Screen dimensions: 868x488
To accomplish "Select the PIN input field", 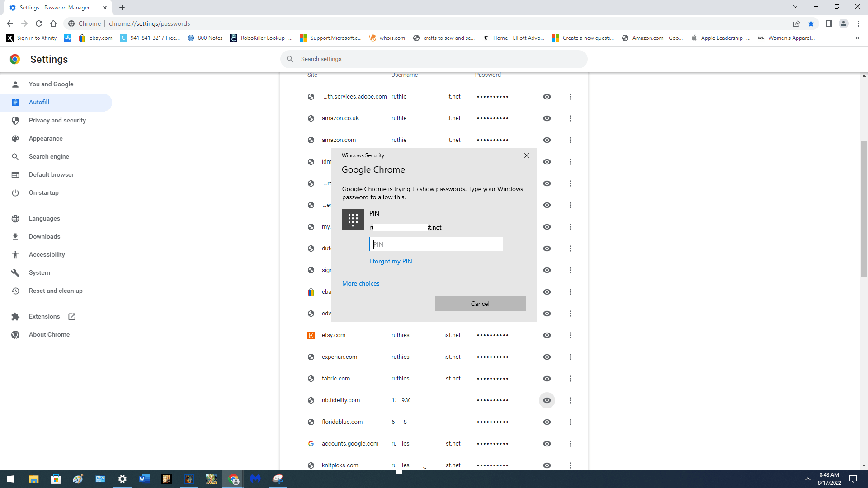I will (x=436, y=244).
